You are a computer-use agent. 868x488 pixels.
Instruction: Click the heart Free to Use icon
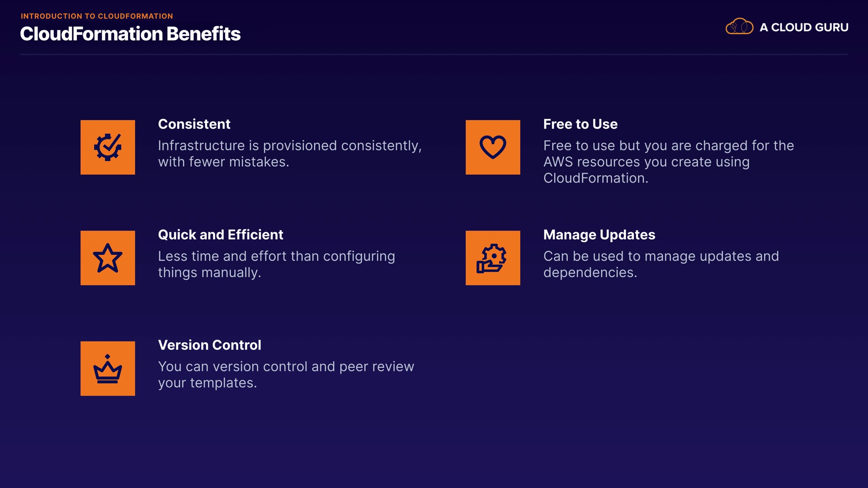point(493,147)
